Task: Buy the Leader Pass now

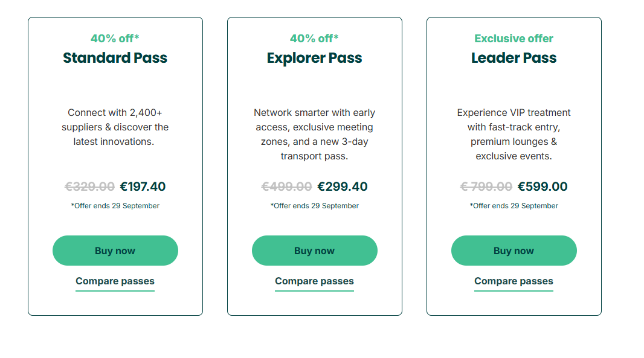Action: coord(514,251)
